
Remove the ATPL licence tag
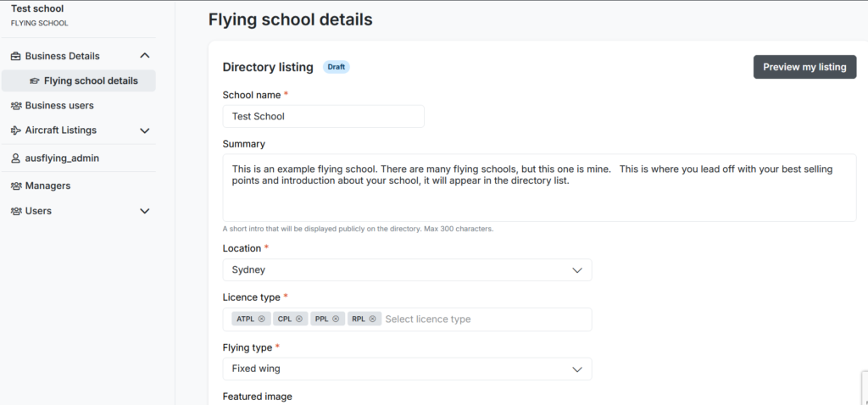tap(262, 319)
